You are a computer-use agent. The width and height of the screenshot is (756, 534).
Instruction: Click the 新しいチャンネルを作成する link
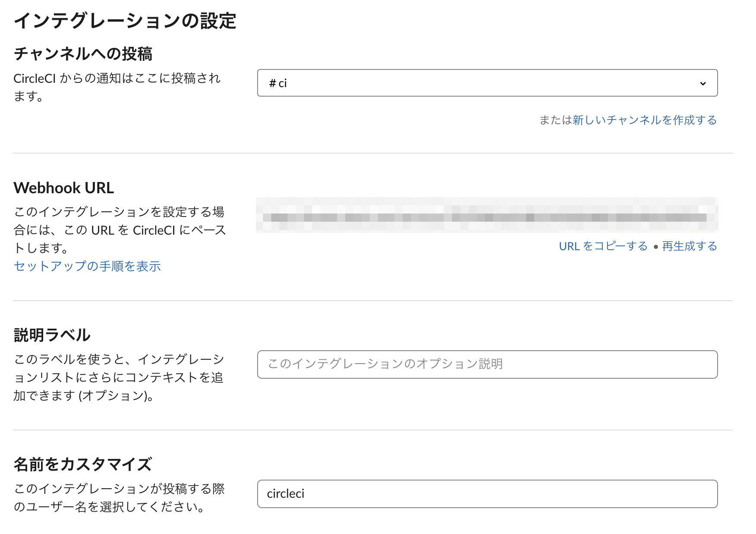[x=644, y=120]
